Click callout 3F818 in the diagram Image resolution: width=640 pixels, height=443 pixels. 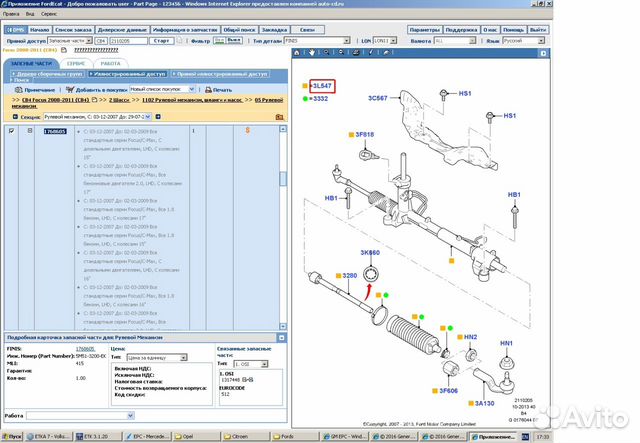point(365,134)
